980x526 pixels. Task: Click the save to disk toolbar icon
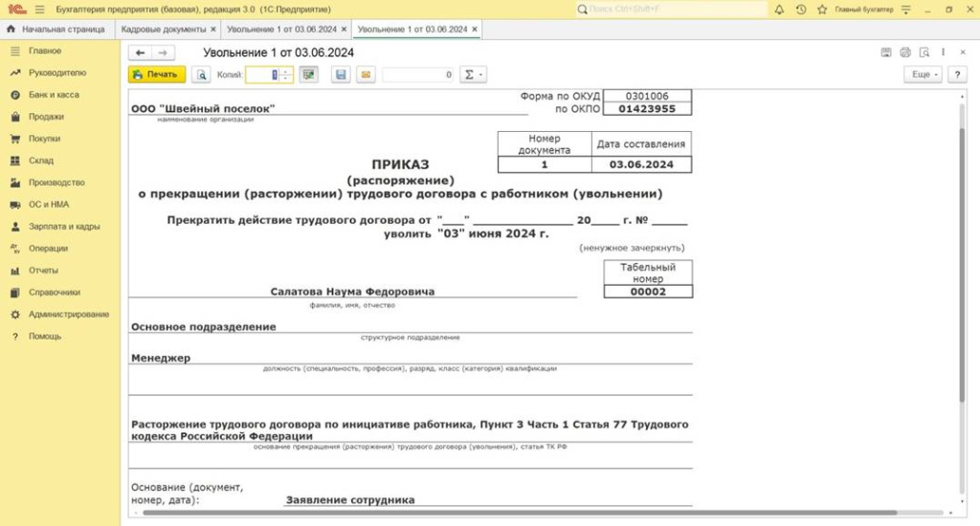341,75
